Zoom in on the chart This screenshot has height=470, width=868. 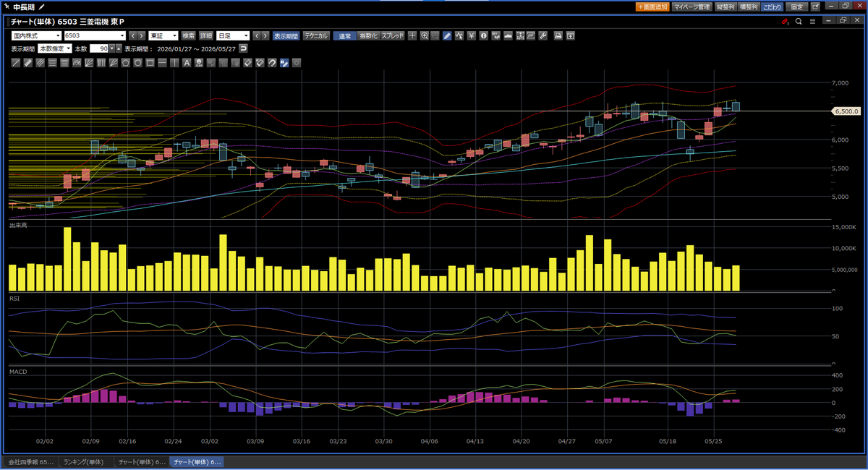click(425, 35)
